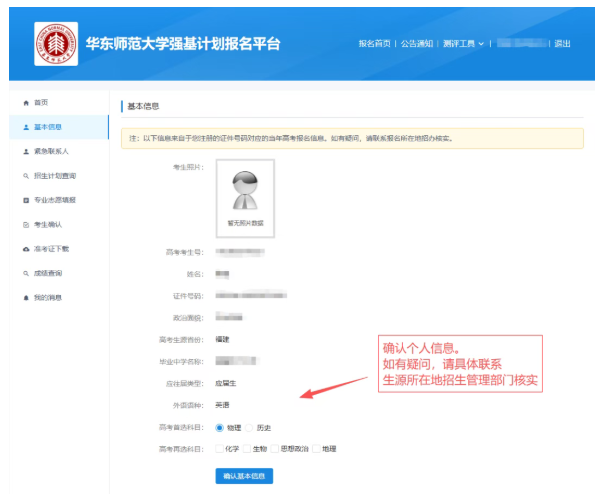Click the form icon beside 专业志愿填报
The width and height of the screenshot is (601, 495).
click(26, 200)
